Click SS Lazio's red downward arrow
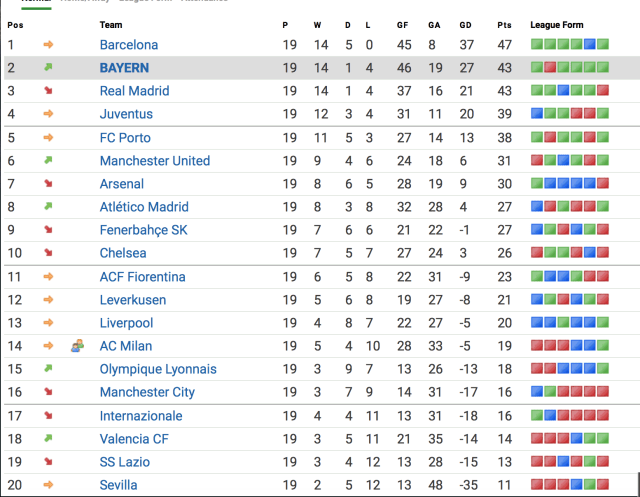The height and width of the screenshot is (497, 640). click(x=48, y=462)
